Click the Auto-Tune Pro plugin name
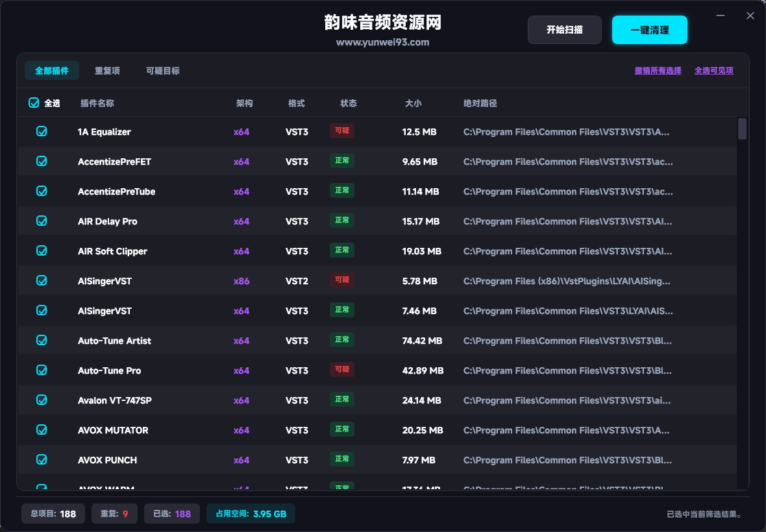Viewport: 766px width, 532px height. click(x=110, y=370)
